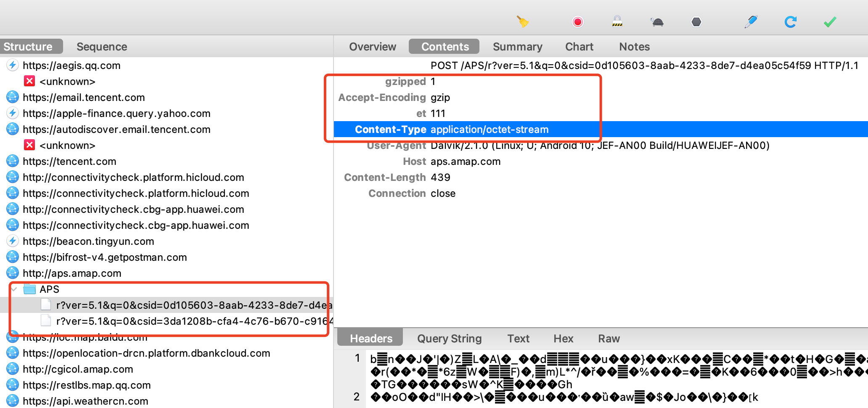Select the Hex sub-tab
Screen dimensions: 868x408
563,338
